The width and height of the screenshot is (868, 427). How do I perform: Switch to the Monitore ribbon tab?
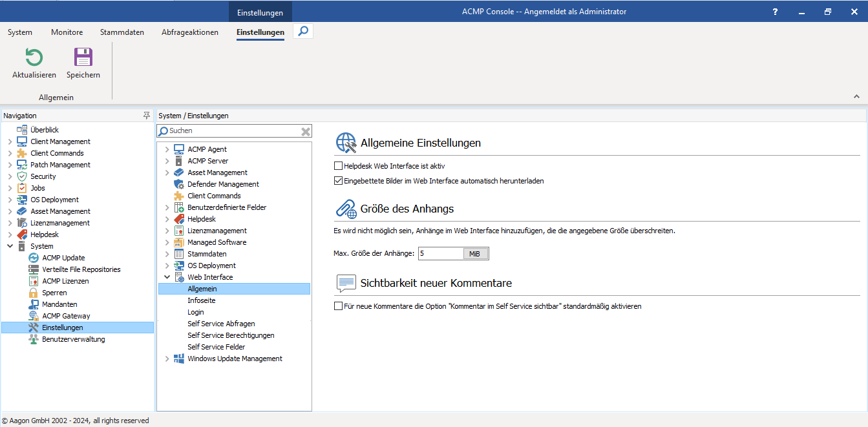coord(67,32)
